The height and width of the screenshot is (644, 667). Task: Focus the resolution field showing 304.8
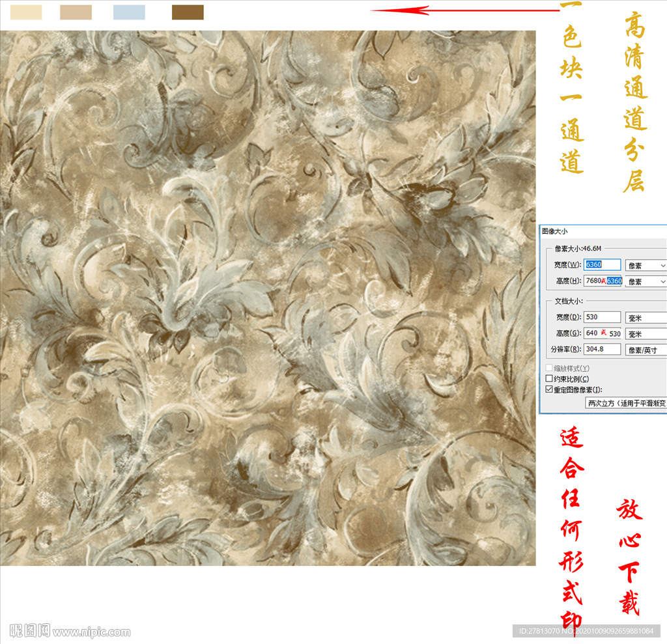(602, 349)
